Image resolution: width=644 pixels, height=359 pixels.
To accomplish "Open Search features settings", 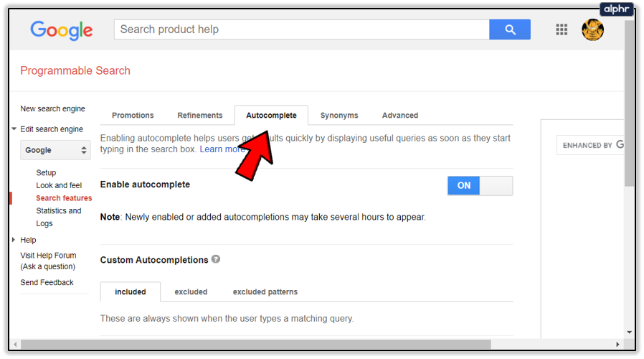I will point(64,198).
